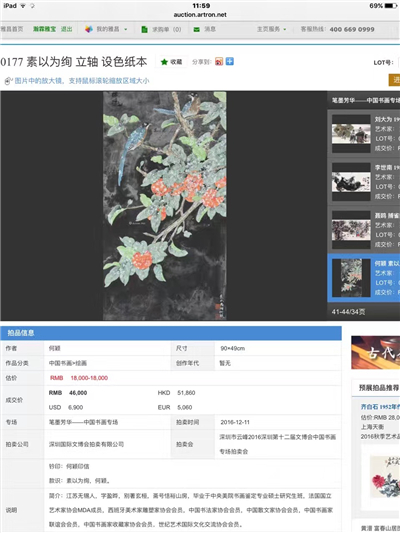The height and width of the screenshot is (533, 400).
Task: Click the artist name 何颖 in the 作者 row
Action: pos(54,348)
